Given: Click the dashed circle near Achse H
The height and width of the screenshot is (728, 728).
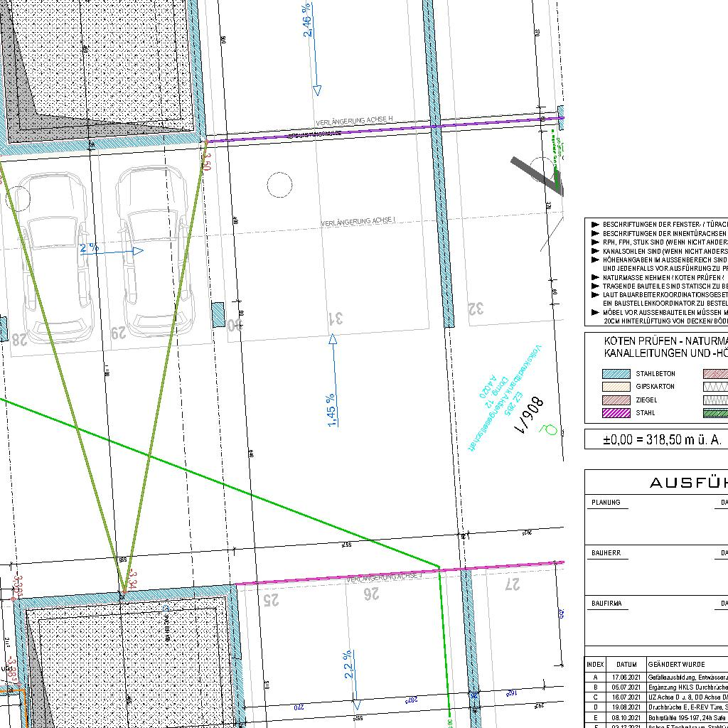Looking at the screenshot, I should pyautogui.click(x=280, y=185).
